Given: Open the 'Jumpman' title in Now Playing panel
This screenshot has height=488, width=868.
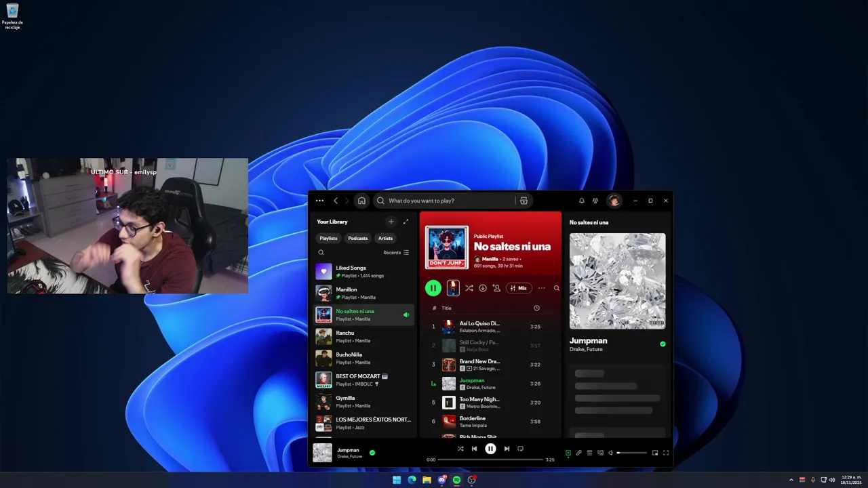Looking at the screenshot, I should click(588, 341).
